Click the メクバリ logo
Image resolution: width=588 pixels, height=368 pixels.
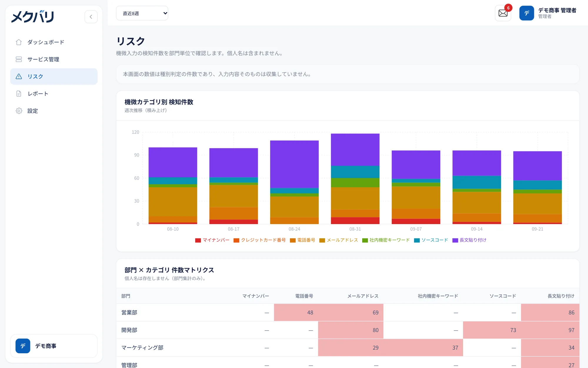coord(33,17)
